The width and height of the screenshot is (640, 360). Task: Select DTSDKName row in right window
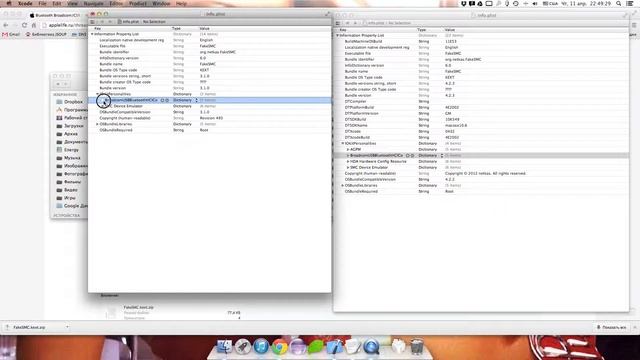coord(481,126)
